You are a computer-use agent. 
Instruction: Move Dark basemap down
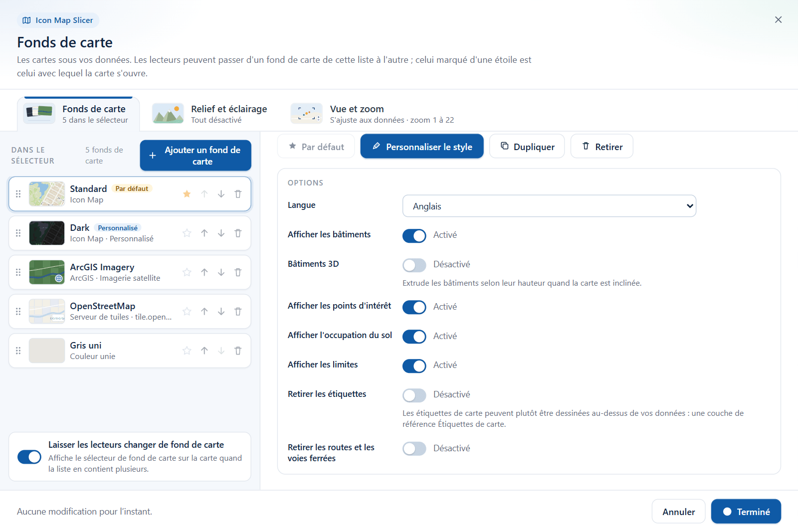221,233
